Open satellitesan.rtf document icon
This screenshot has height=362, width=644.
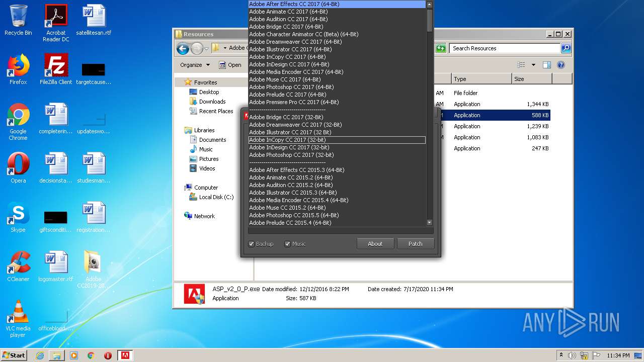94,20
